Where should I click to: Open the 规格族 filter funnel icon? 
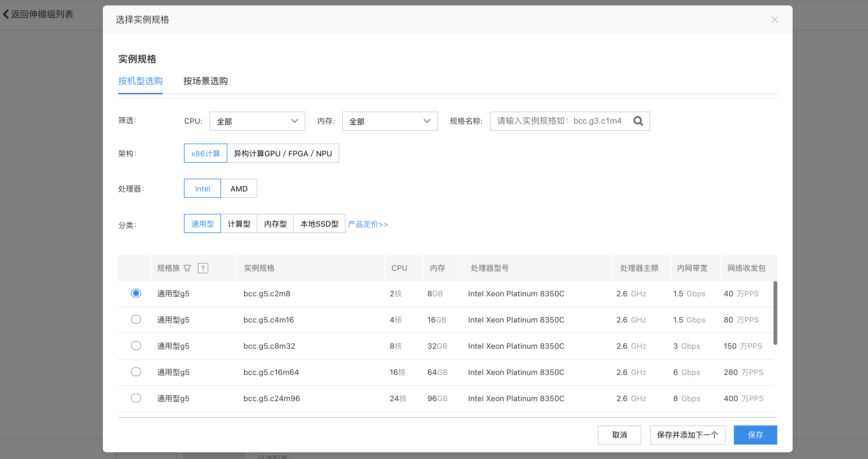[187, 268]
